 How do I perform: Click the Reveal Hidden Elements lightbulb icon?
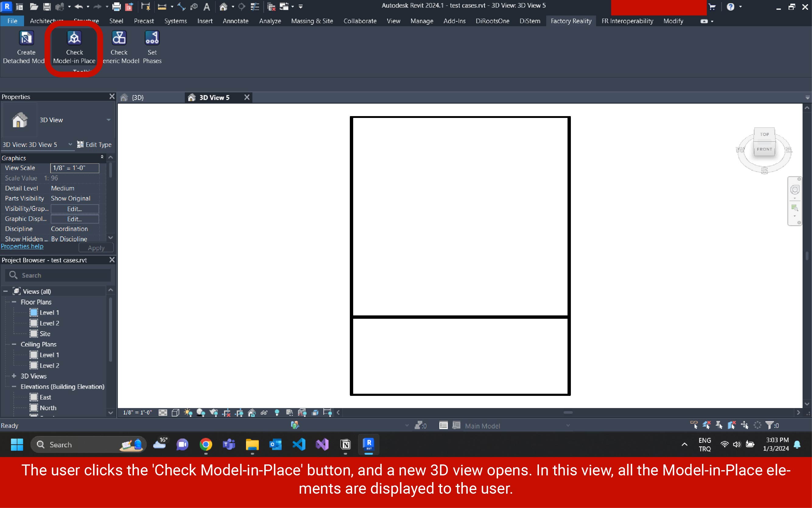pos(277,413)
